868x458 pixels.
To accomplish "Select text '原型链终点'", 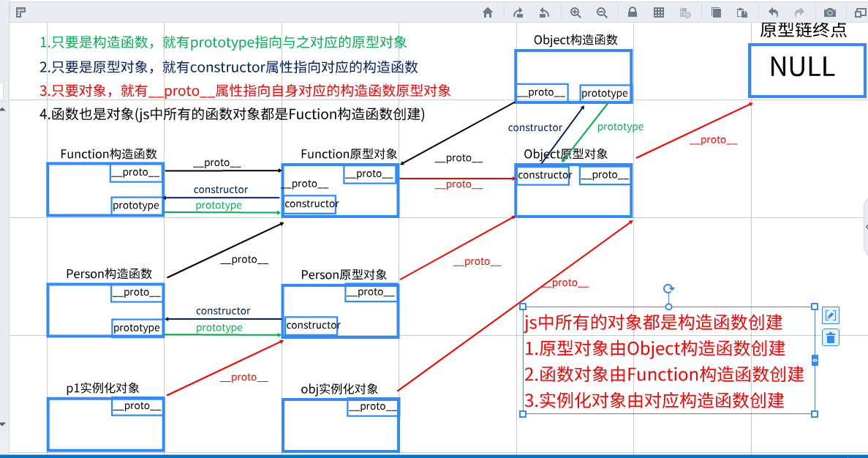I will (803, 30).
